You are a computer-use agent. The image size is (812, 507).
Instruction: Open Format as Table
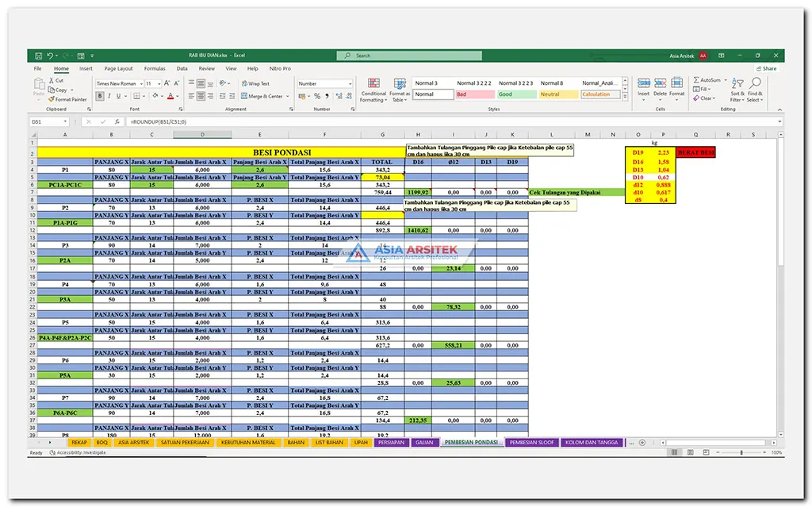coord(400,90)
